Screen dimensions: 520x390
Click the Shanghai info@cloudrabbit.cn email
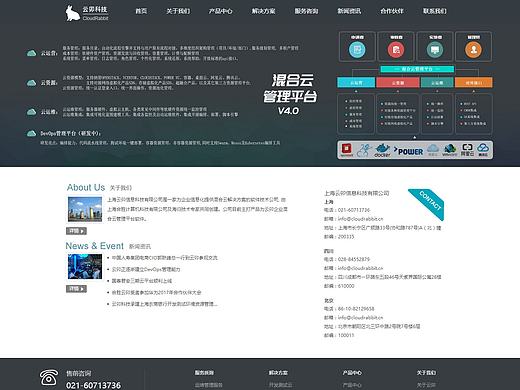coord(360,219)
